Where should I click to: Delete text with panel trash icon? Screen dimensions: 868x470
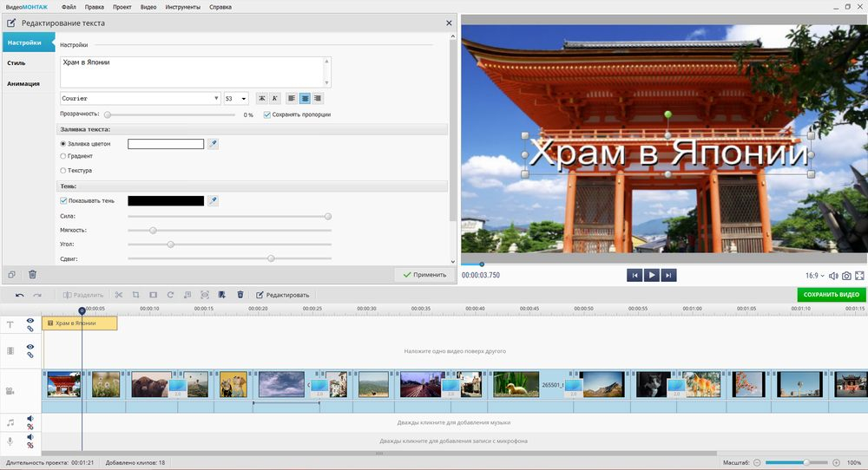point(32,274)
